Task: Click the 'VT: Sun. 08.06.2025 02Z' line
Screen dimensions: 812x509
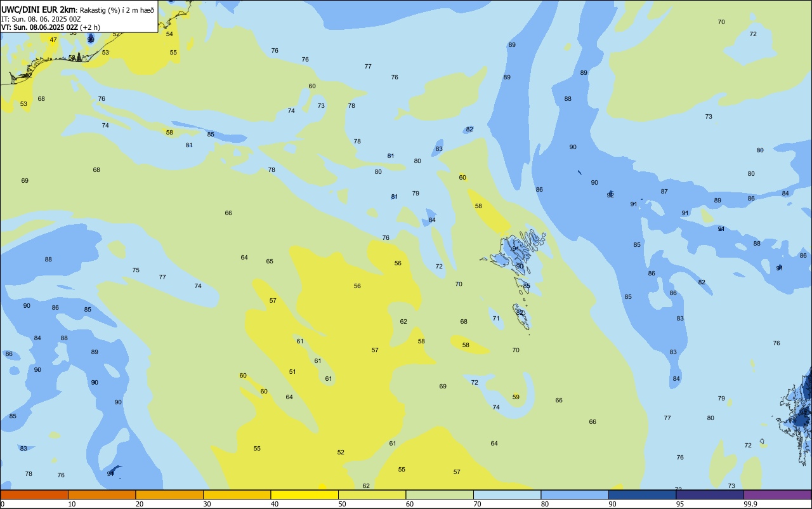Action: 39,27
